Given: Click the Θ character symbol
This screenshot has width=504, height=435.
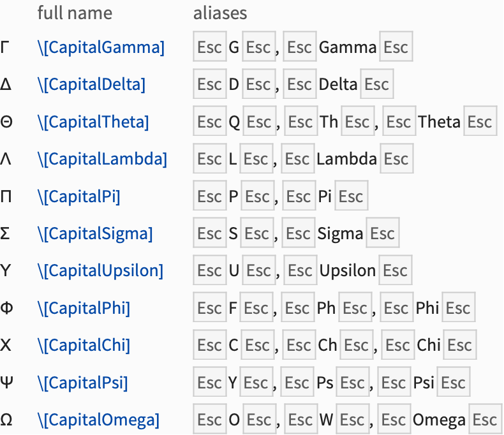Looking at the screenshot, I should [x=6, y=122].
